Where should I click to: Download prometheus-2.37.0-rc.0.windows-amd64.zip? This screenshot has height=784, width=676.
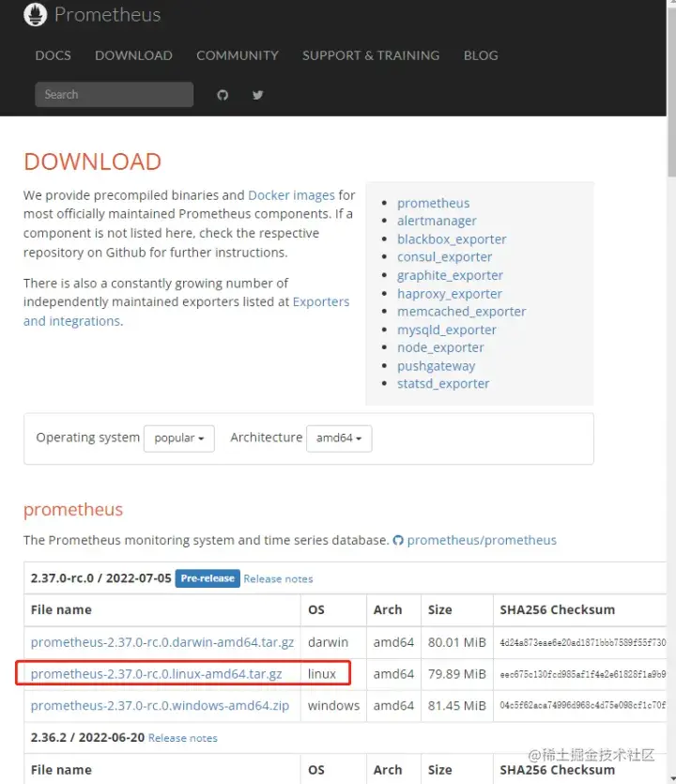pos(160,705)
